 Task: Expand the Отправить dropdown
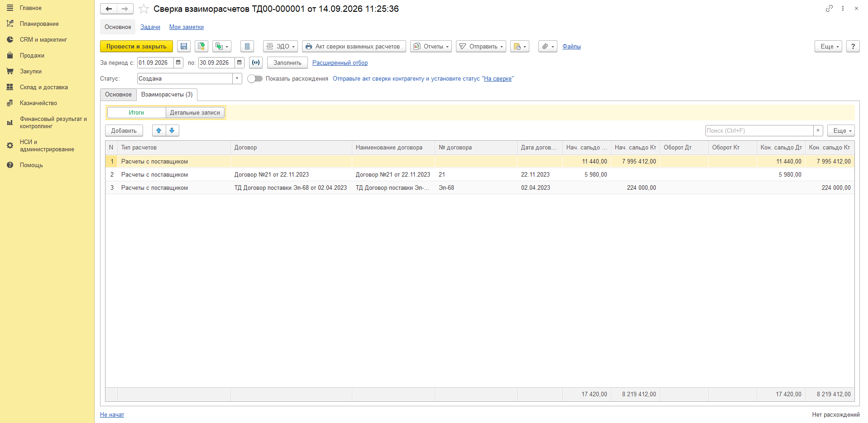(481, 46)
